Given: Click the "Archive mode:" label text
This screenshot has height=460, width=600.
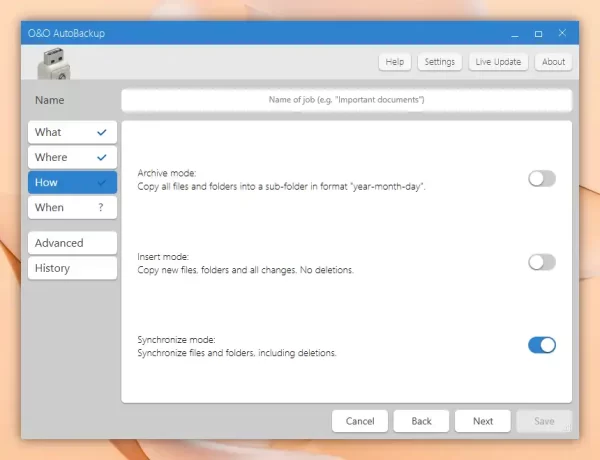Looking at the screenshot, I should pyautogui.click(x=166, y=173).
